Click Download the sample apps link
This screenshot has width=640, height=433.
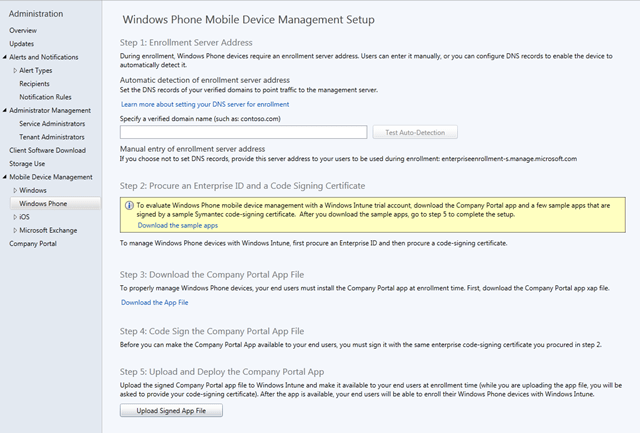tap(178, 225)
